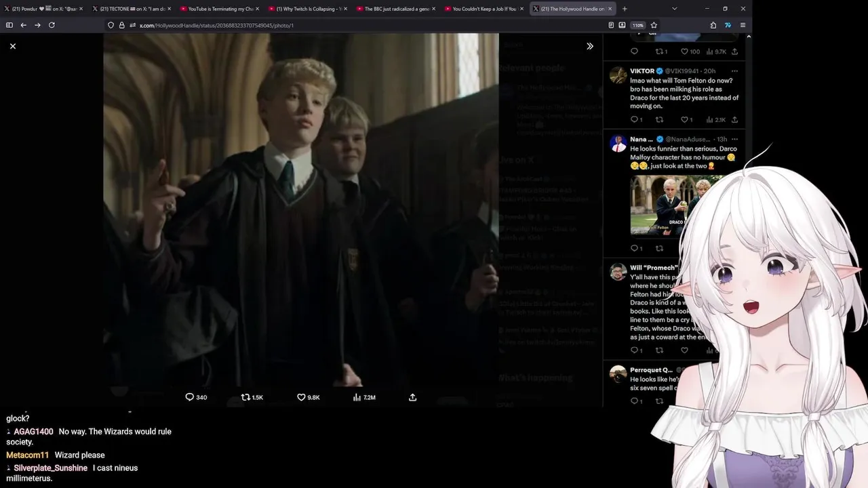This screenshot has width=868, height=488.
Task: Switch to Why Twitch Is Collapsing tab
Action: (307, 9)
